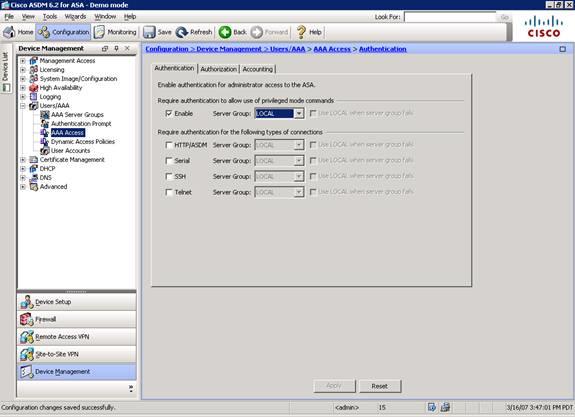The image size is (575, 417).
Task: Click the status bar save icon
Action: click(x=432, y=407)
